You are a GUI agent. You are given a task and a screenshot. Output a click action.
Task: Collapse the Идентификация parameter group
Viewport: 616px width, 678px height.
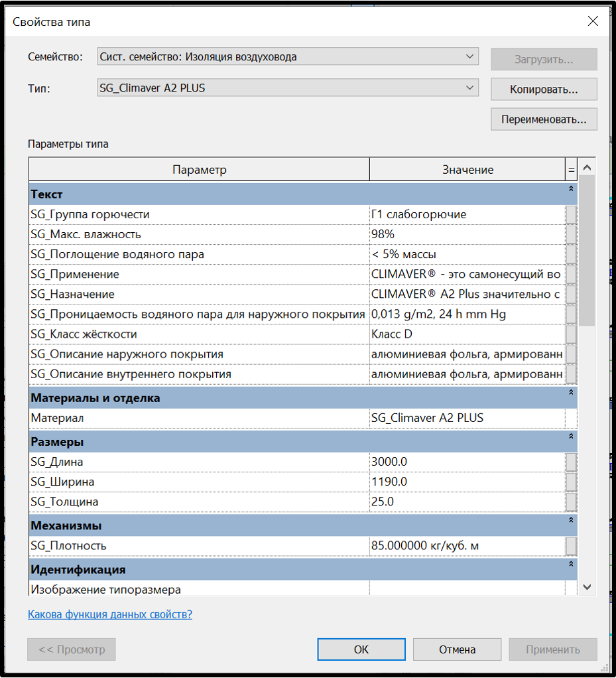pos(571,565)
